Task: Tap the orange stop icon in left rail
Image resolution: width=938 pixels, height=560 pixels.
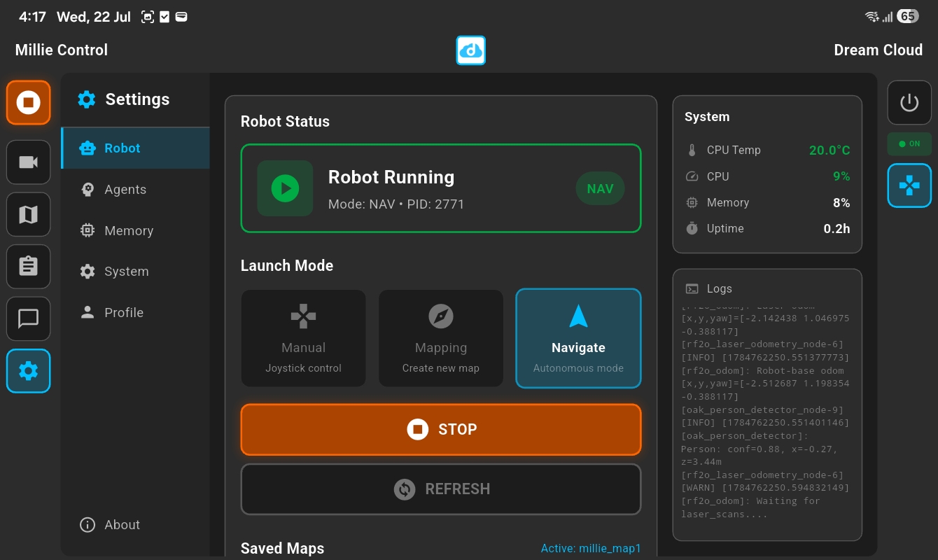Action: (29, 102)
